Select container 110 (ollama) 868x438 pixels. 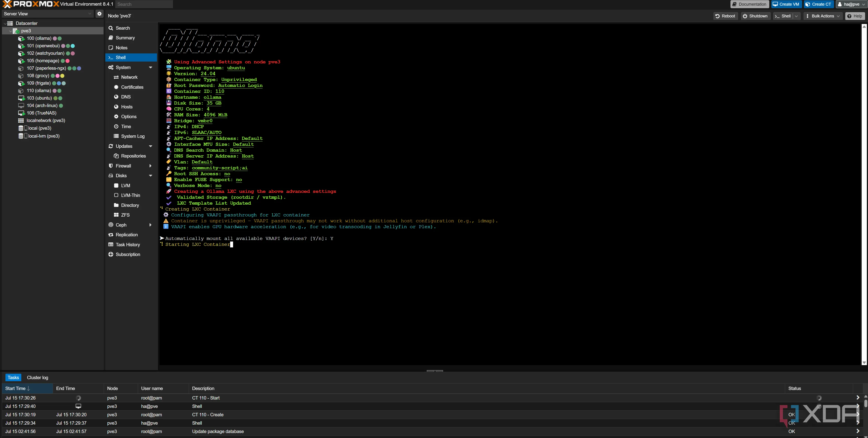(x=39, y=91)
